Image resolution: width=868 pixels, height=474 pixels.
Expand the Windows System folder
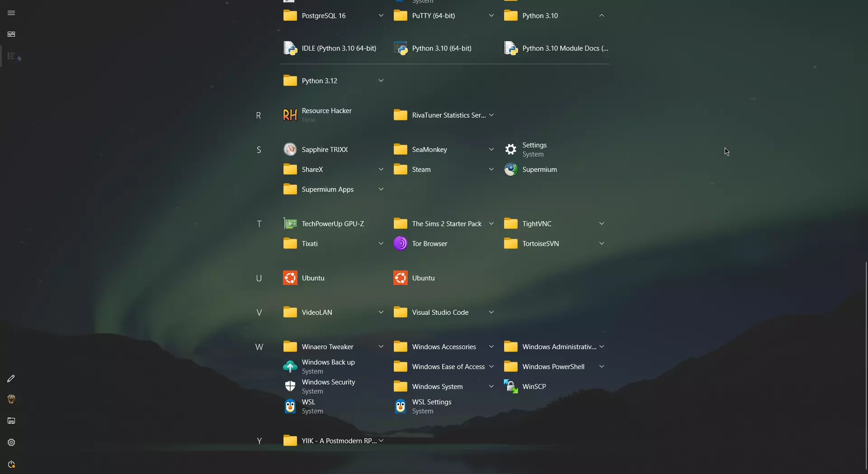pyautogui.click(x=444, y=386)
